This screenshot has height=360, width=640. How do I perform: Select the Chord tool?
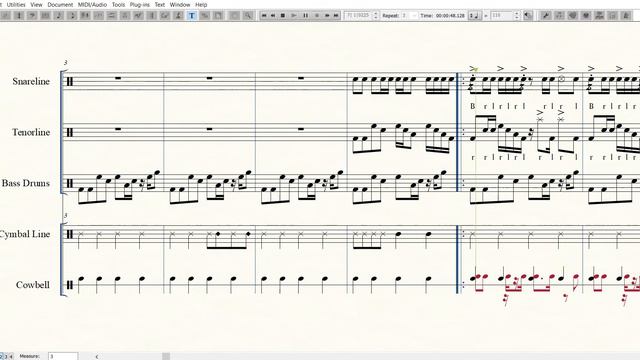[164, 16]
